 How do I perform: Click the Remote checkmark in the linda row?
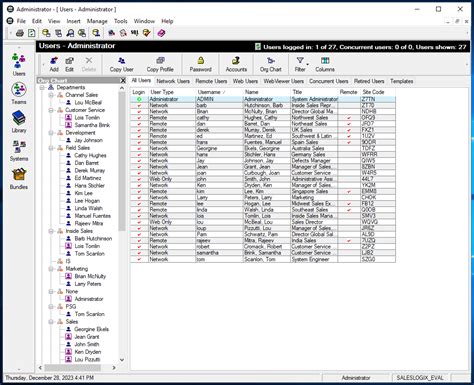click(349, 210)
